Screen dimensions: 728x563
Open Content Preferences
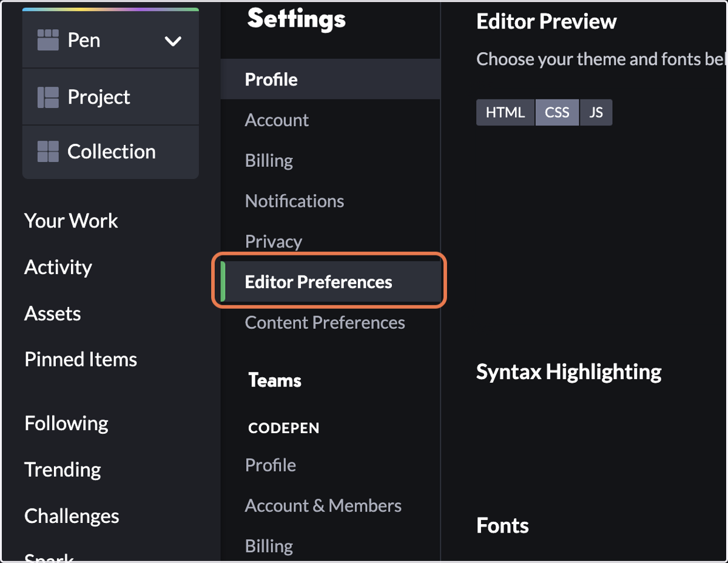click(x=325, y=323)
